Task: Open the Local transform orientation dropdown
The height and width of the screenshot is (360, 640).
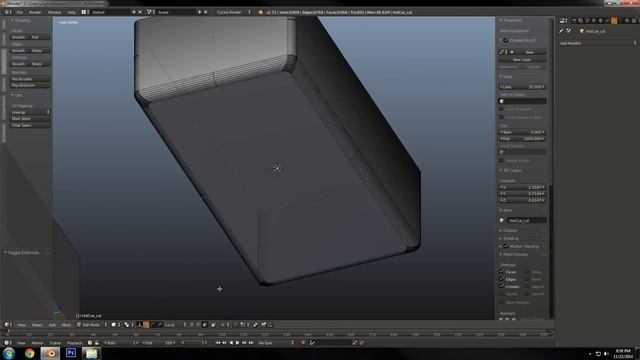Action: tap(176, 325)
